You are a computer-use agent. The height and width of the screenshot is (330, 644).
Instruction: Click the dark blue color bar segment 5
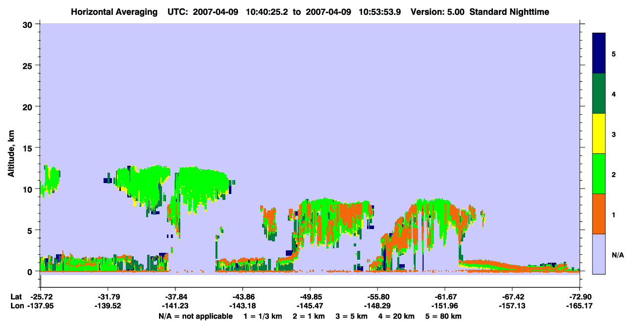pos(599,53)
